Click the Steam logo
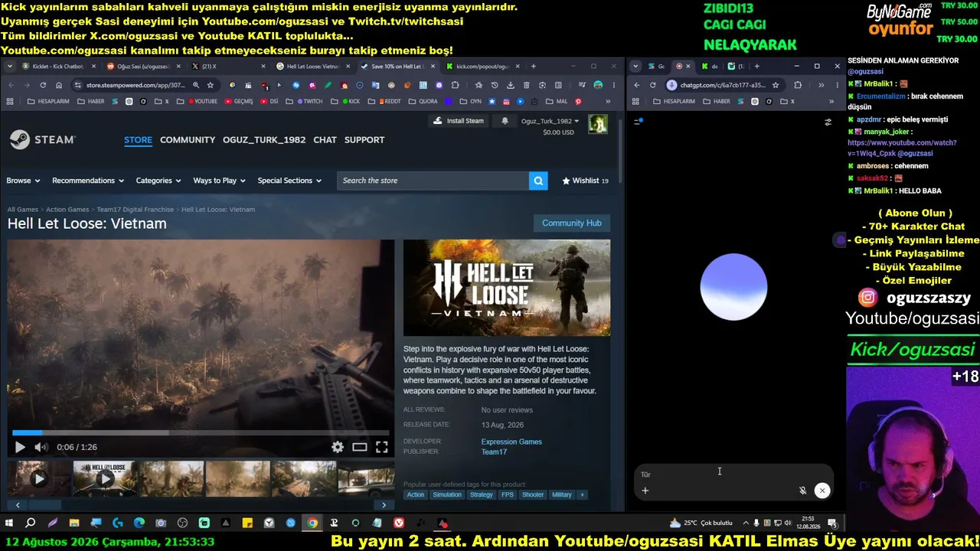Image resolution: width=980 pixels, height=551 pixels. [x=43, y=139]
